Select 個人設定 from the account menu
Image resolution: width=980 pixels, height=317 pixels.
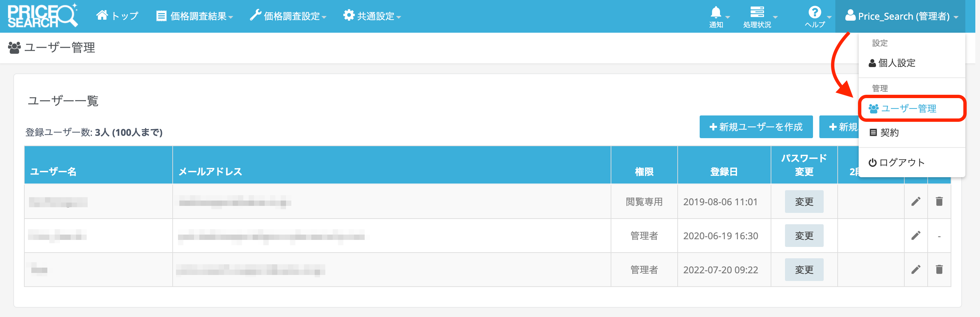coord(896,63)
